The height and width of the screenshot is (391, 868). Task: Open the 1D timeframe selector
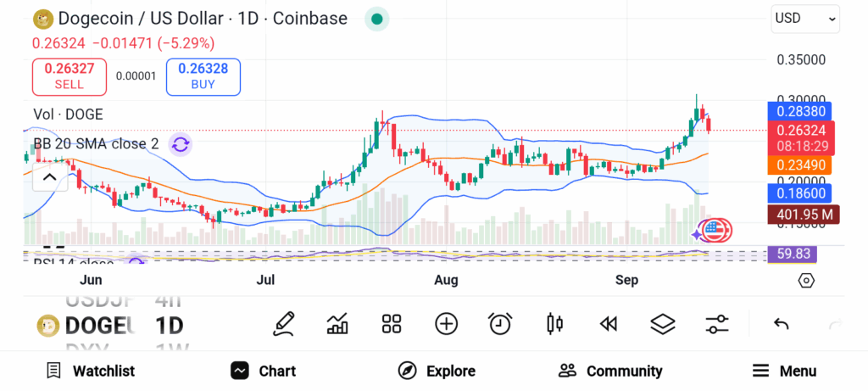pyautogui.click(x=169, y=325)
